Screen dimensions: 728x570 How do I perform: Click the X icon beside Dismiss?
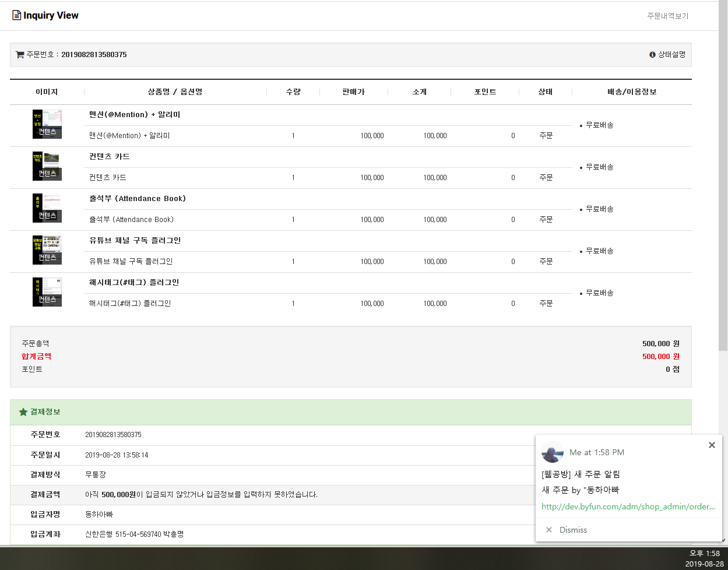pos(548,530)
